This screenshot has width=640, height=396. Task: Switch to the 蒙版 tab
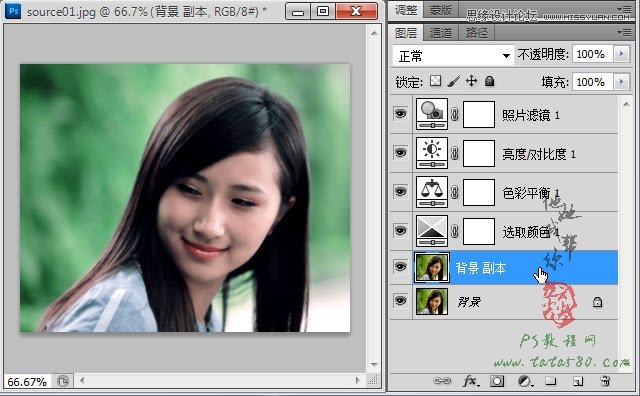point(441,10)
